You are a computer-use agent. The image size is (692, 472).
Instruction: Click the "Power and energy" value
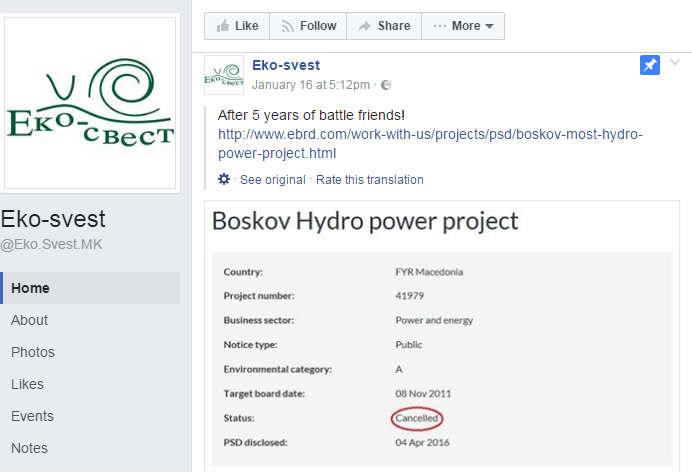pos(434,320)
